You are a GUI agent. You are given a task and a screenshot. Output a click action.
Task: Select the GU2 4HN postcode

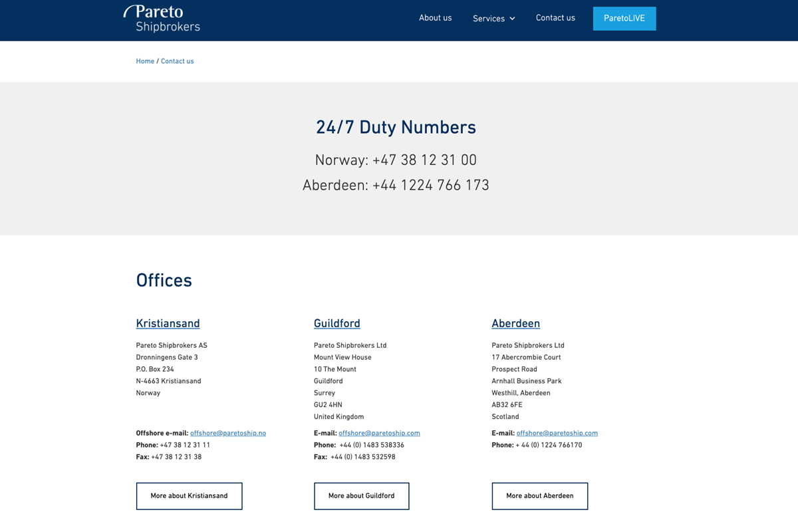(x=328, y=406)
